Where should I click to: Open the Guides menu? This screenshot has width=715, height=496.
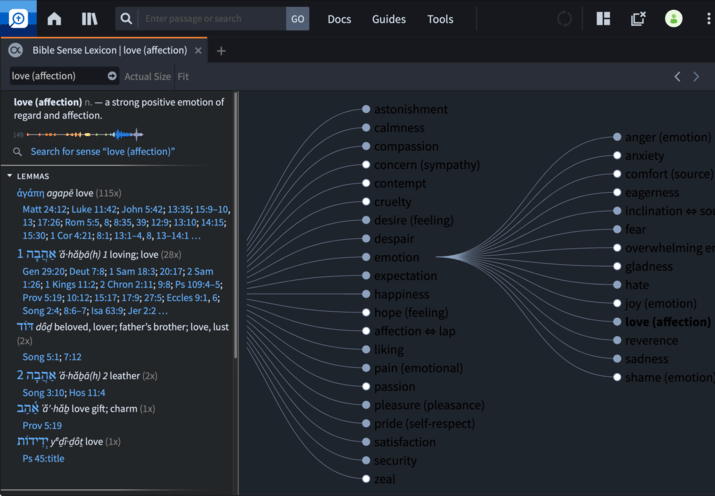point(389,19)
